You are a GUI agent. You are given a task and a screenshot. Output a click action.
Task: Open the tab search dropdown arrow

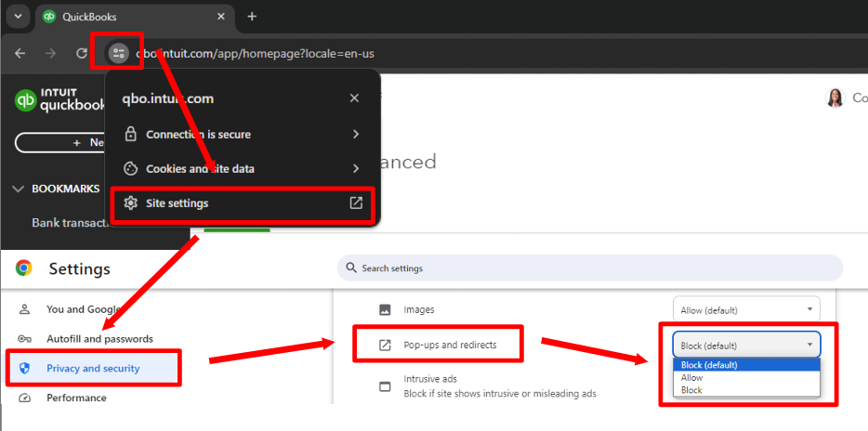pos(18,17)
